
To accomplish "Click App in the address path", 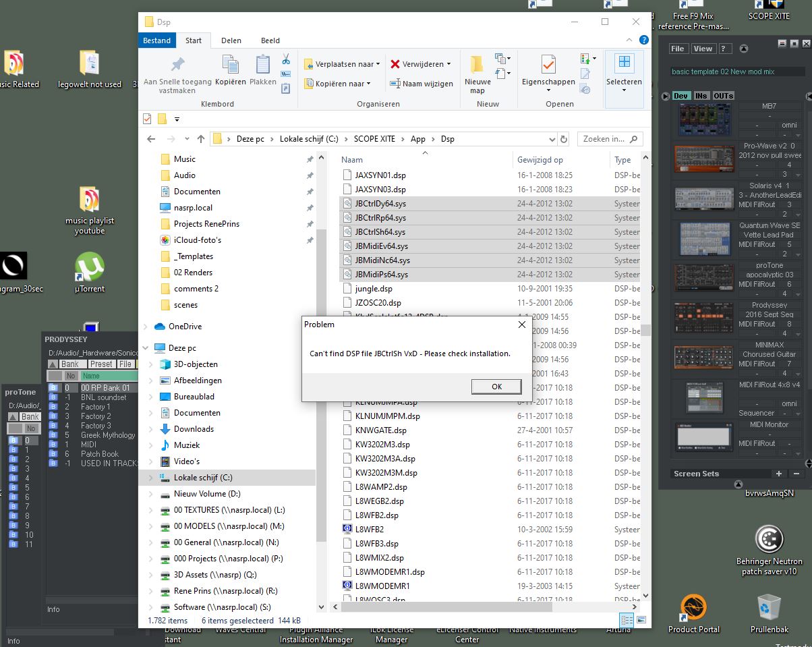I will tap(418, 139).
